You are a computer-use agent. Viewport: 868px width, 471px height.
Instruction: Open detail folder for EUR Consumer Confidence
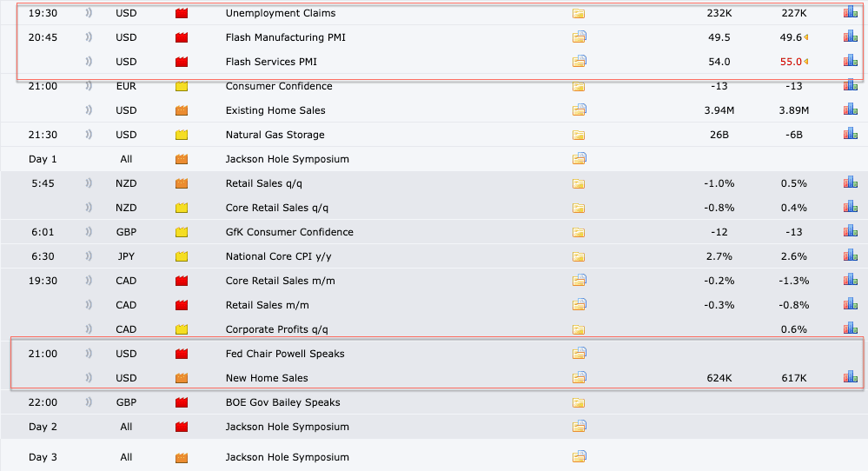coord(580,86)
